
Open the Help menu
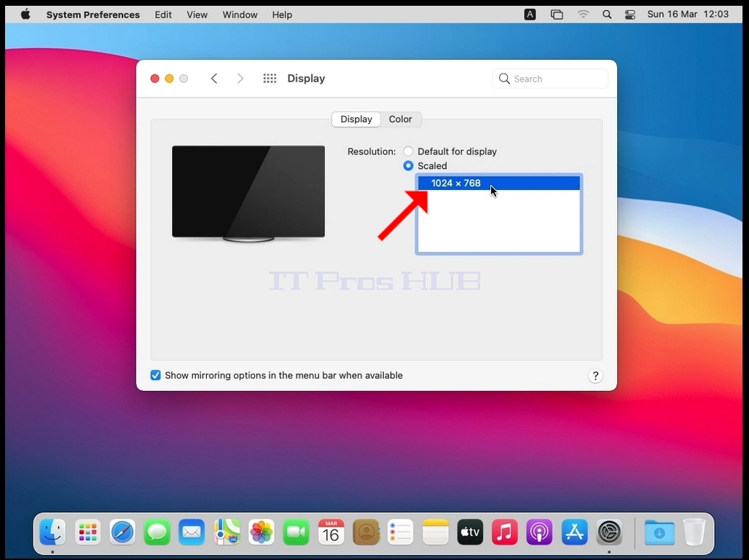coord(282,15)
